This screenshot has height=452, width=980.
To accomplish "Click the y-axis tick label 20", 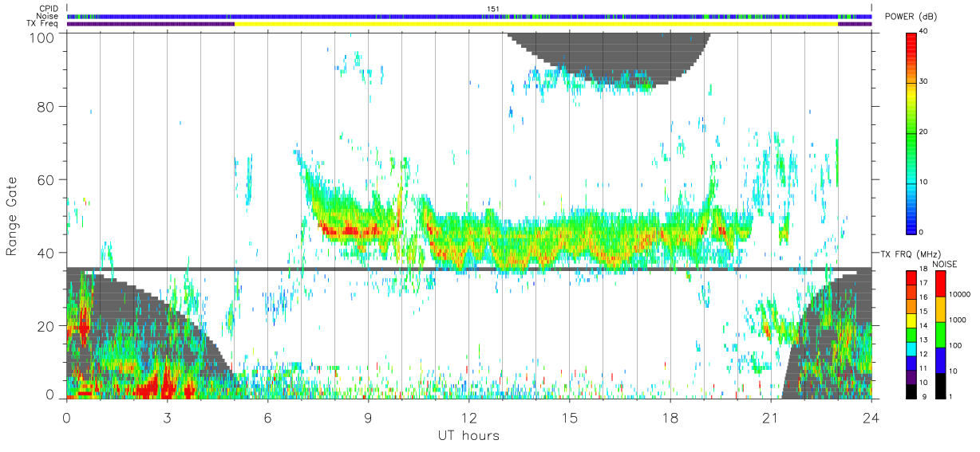I will [46, 326].
